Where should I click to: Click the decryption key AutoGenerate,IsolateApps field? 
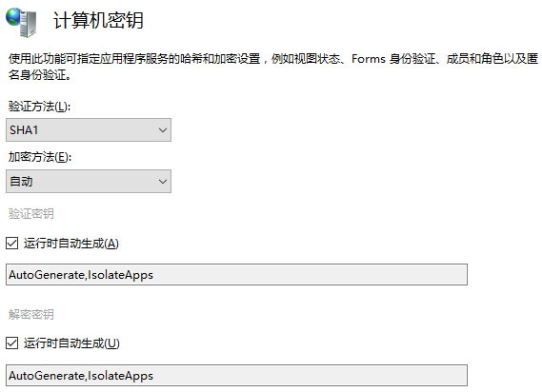coord(236,375)
